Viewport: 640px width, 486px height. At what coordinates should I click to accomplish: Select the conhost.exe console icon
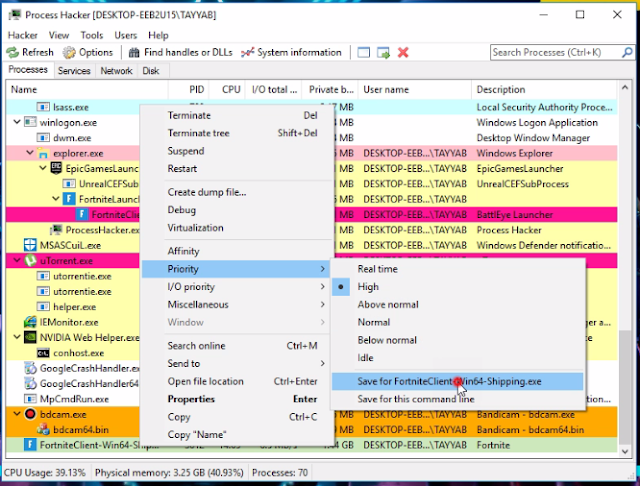click(x=43, y=353)
